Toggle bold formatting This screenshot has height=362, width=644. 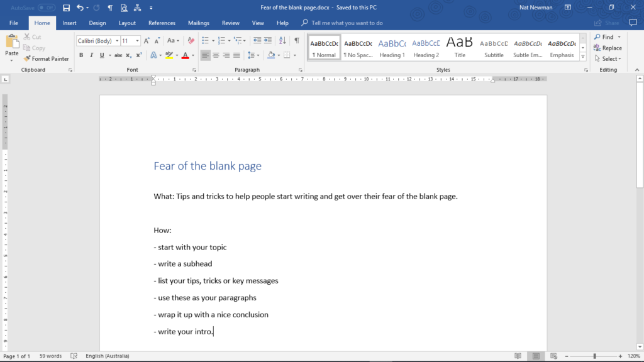click(80, 55)
